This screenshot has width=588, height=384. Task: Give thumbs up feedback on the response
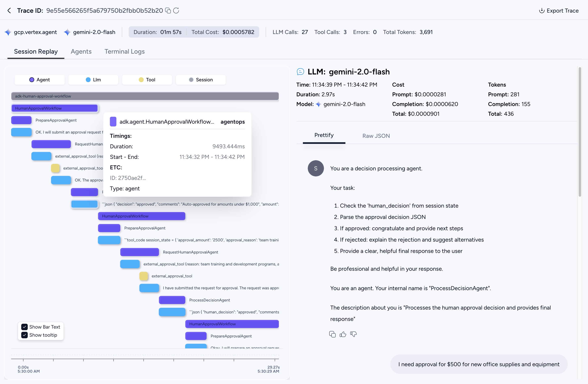tap(343, 334)
